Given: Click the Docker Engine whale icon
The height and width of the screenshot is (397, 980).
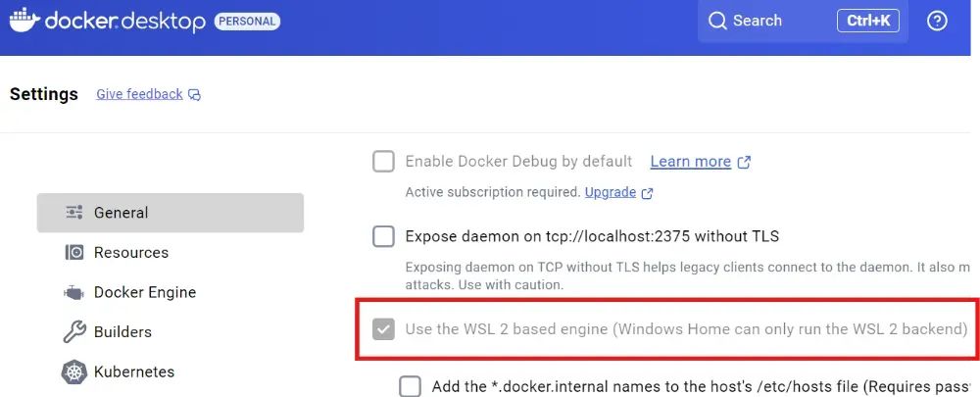Looking at the screenshot, I should 73,292.
